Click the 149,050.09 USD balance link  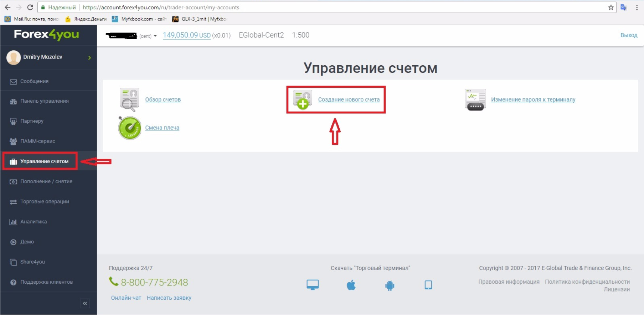pos(187,35)
